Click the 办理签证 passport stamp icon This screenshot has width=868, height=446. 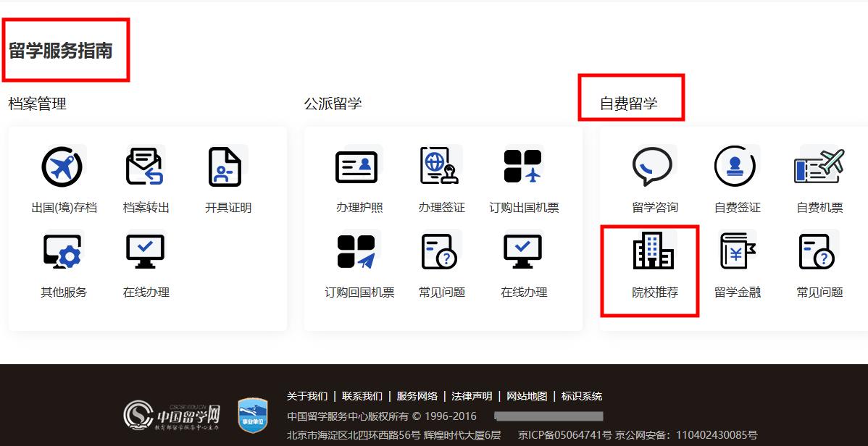point(441,166)
